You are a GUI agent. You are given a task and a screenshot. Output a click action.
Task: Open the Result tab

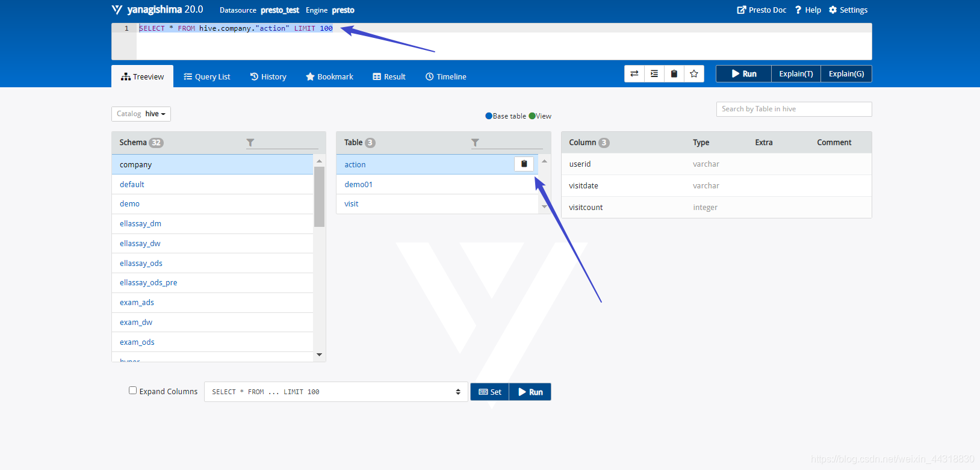pos(389,76)
